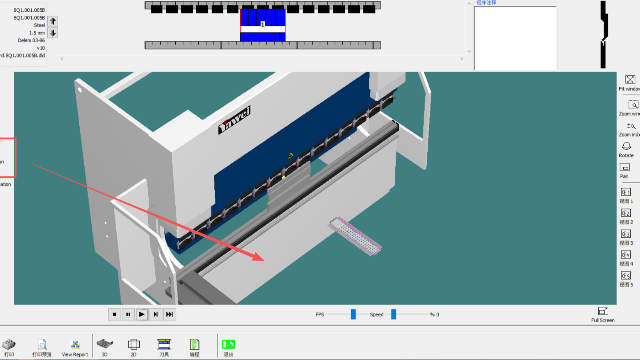Activate the Rotate view tool
640x360 pixels.
(626, 146)
